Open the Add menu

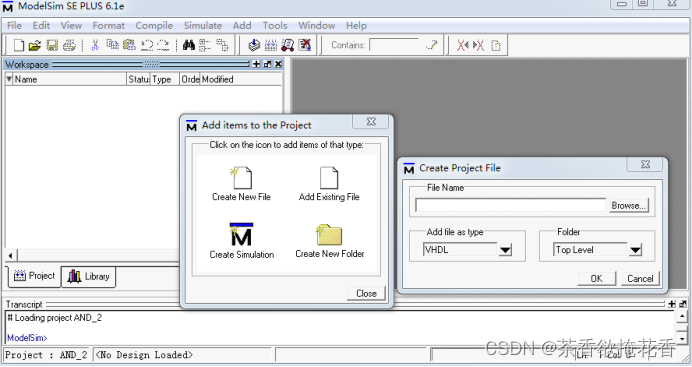(242, 26)
